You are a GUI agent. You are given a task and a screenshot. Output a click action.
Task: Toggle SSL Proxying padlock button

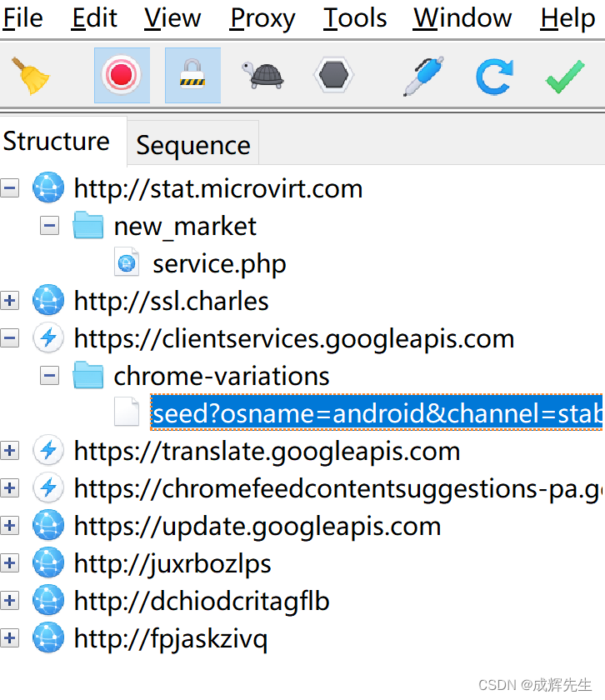coord(192,76)
